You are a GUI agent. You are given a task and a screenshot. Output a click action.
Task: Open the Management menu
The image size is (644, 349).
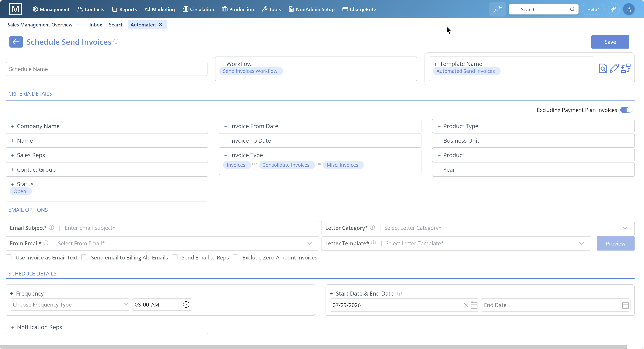point(51,9)
